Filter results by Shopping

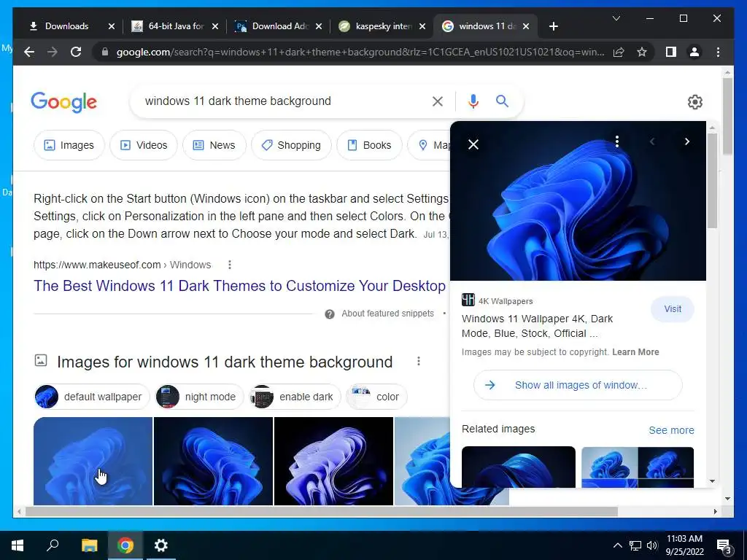[291, 145]
